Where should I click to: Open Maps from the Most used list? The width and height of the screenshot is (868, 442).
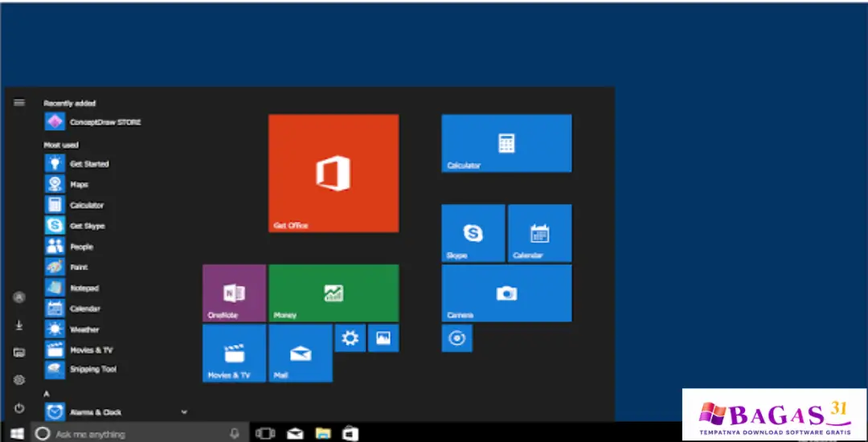pyautogui.click(x=67, y=184)
